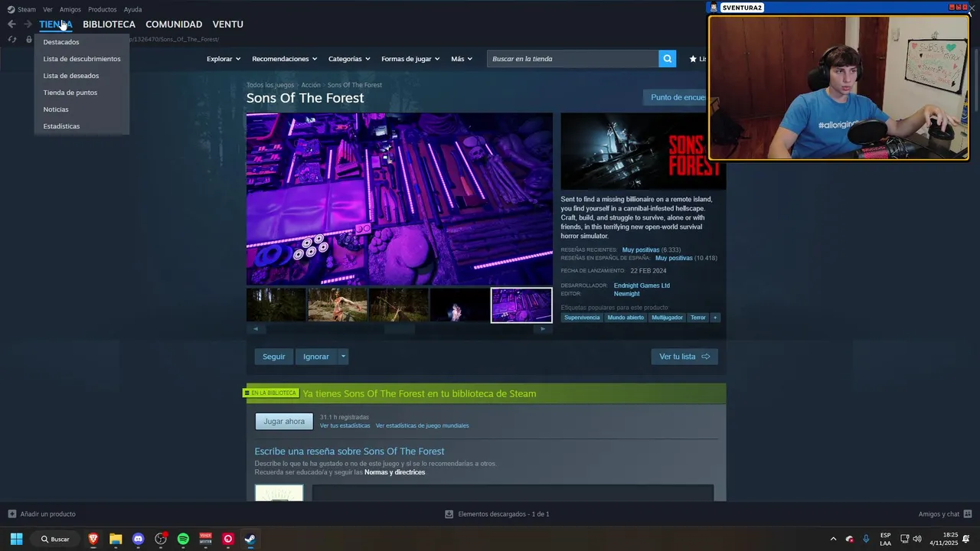Open the Normas y directrices link
Screen dimensions: 980x551
[x=394, y=472]
